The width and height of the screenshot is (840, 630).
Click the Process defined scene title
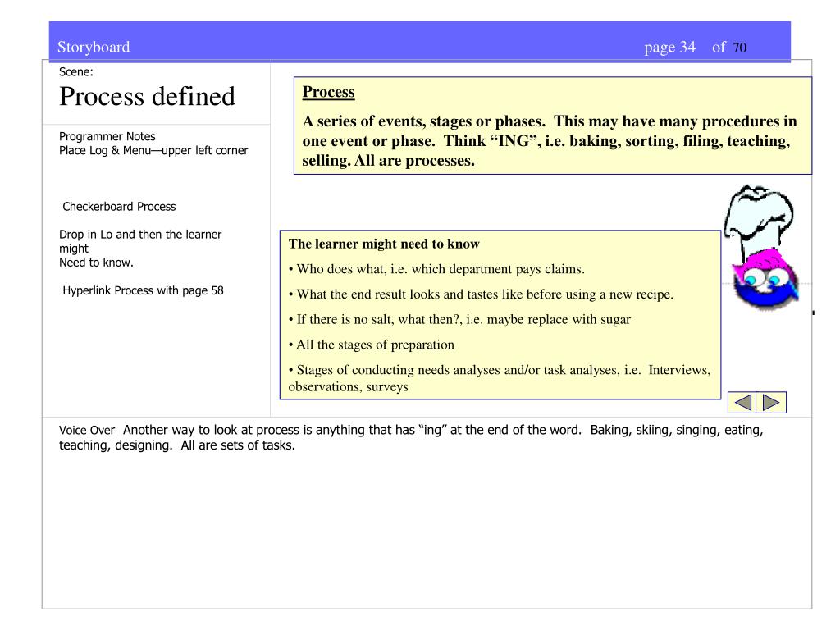(x=148, y=97)
